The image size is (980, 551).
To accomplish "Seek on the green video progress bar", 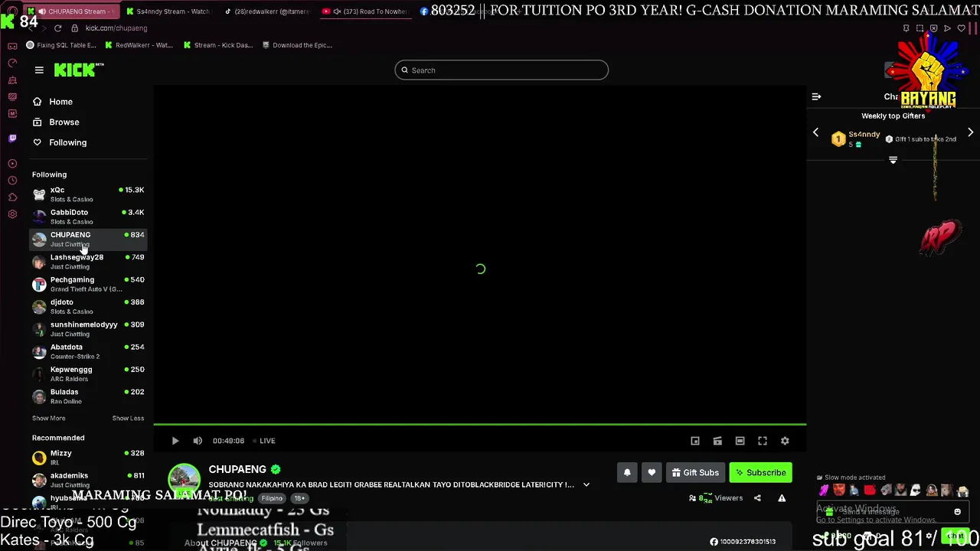I will pos(479,424).
